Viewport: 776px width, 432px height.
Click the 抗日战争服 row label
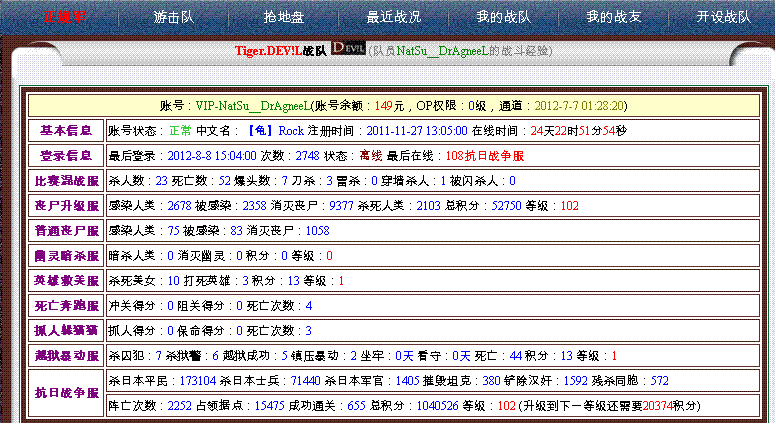tap(66, 393)
